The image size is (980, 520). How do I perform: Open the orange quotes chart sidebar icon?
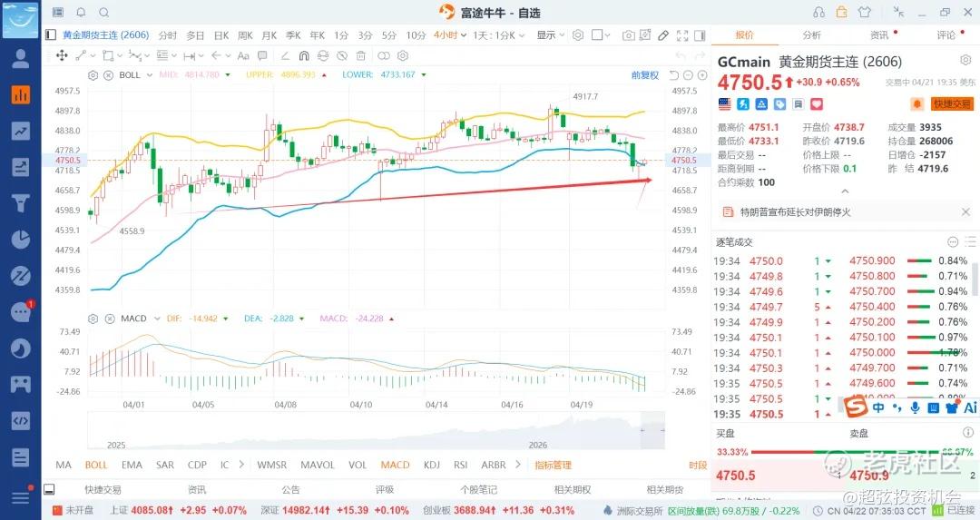tap(21, 95)
